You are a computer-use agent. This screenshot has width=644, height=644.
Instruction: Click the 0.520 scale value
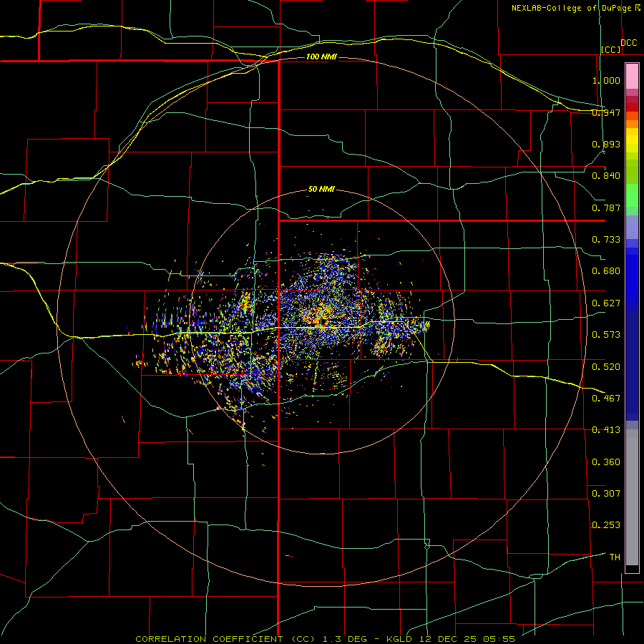(606, 366)
